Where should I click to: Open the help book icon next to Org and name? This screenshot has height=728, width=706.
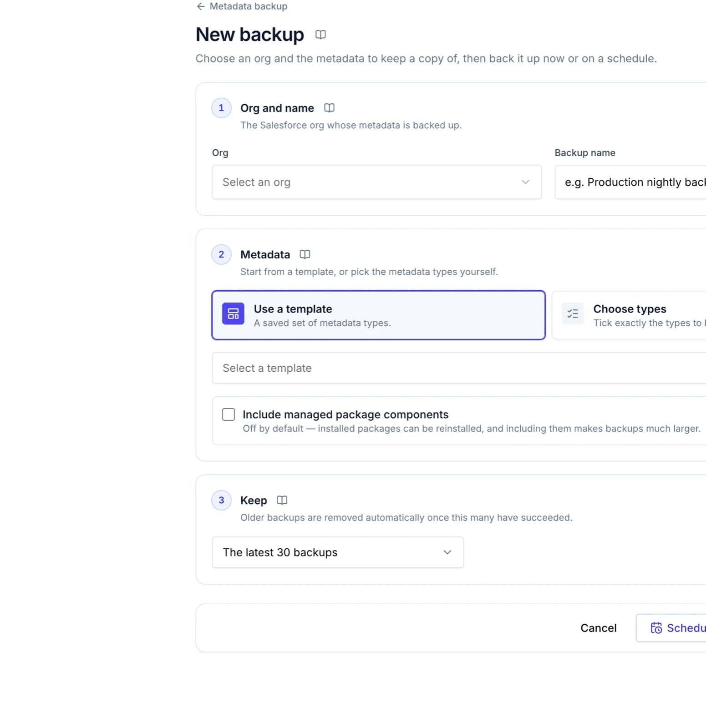329,108
